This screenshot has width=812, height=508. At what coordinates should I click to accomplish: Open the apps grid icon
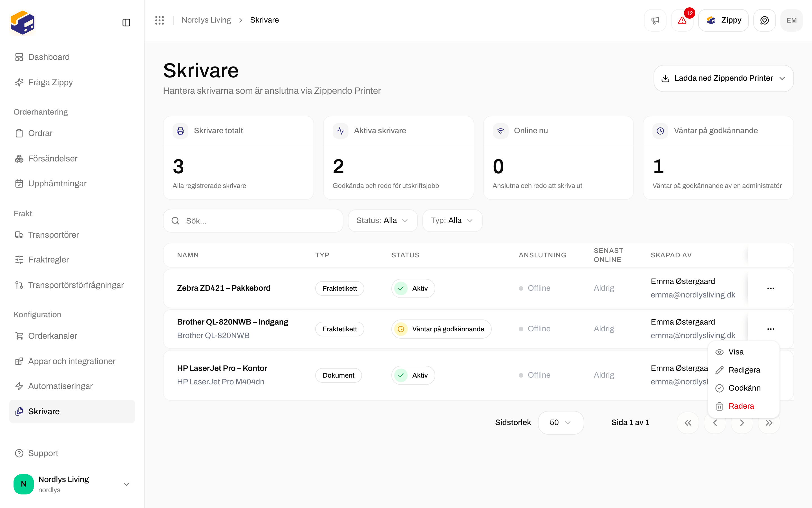[159, 20]
